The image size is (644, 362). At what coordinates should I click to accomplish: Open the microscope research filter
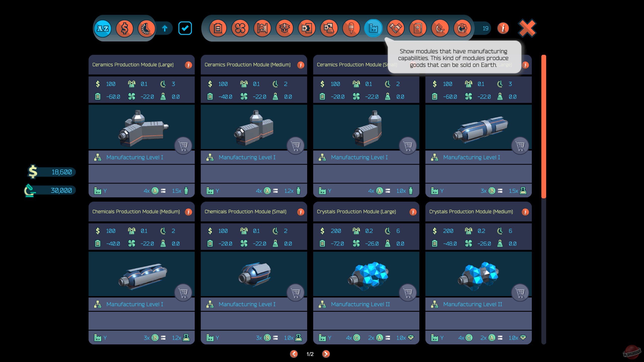tap(440, 28)
